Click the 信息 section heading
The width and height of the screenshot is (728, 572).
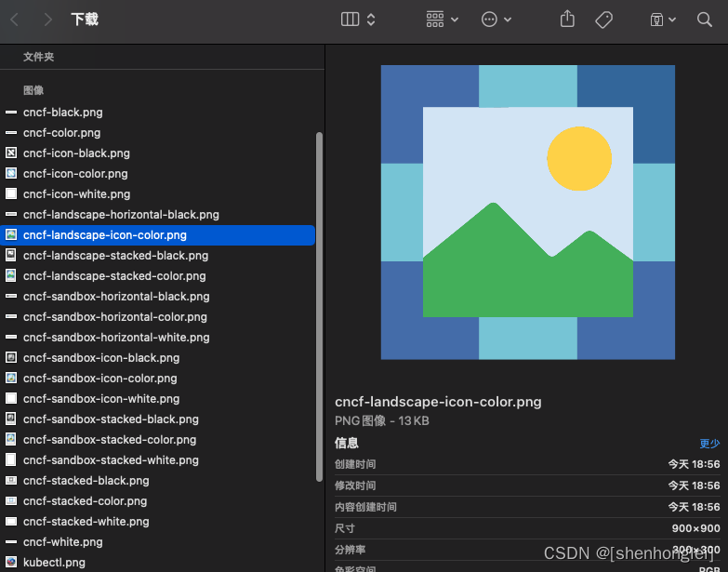click(x=347, y=443)
